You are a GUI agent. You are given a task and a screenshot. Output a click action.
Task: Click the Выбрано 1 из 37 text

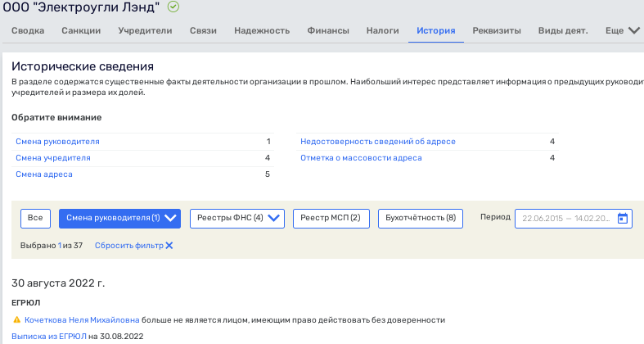click(52, 246)
